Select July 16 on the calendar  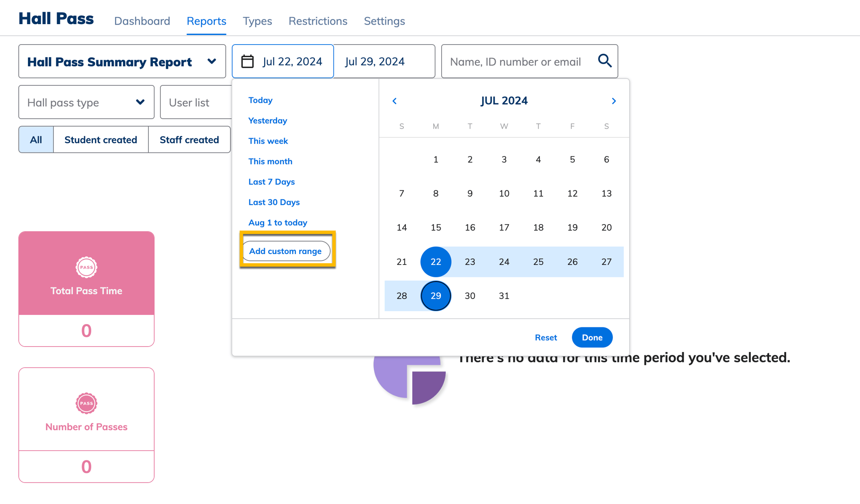coord(470,227)
